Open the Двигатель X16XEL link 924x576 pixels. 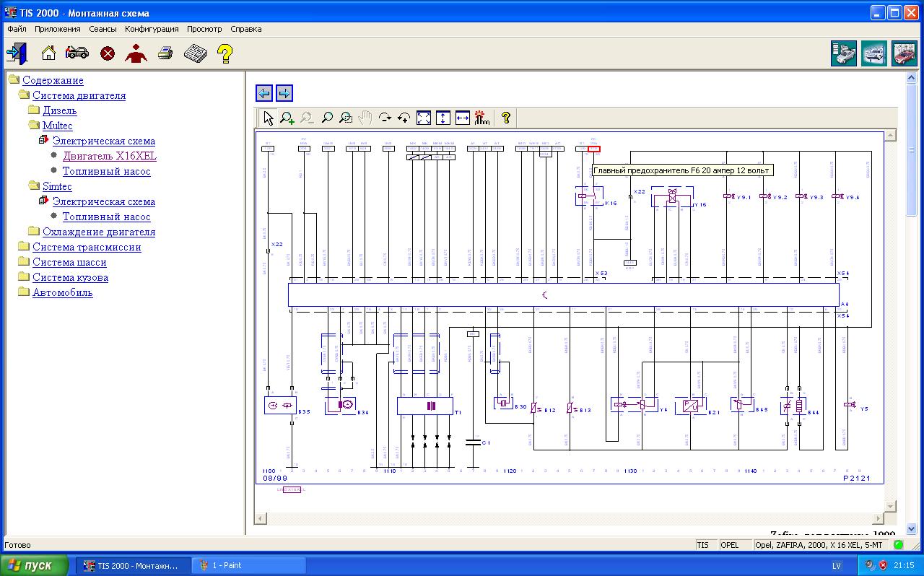(x=109, y=156)
